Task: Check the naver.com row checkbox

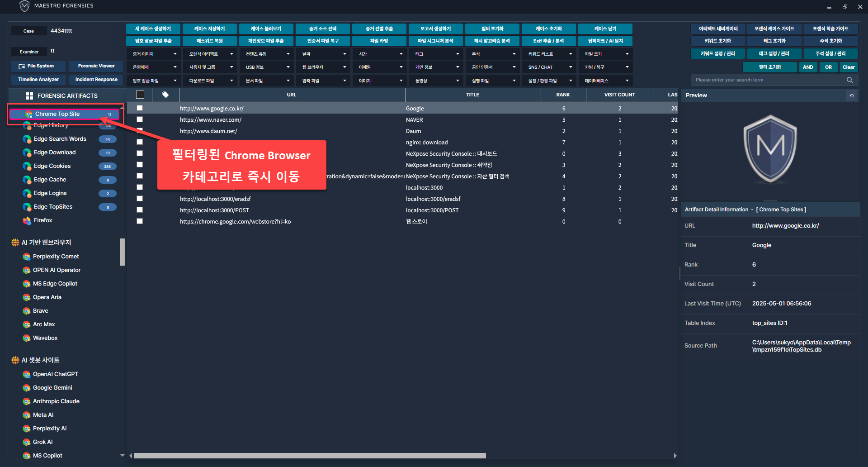Action: 140,119
